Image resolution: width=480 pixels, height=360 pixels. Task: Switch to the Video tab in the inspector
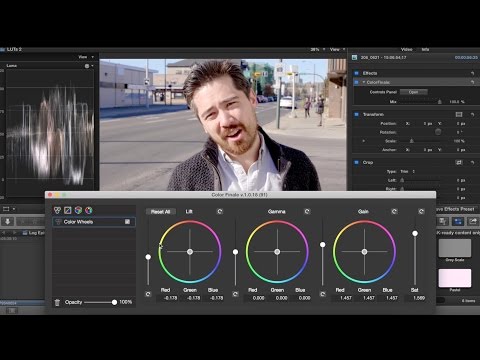(x=407, y=49)
